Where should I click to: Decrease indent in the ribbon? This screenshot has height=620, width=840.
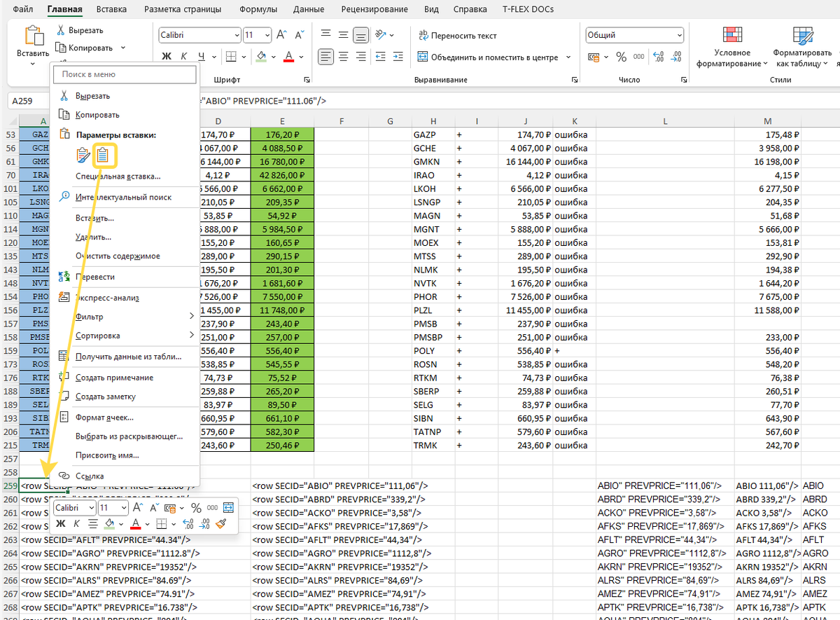tap(381, 56)
